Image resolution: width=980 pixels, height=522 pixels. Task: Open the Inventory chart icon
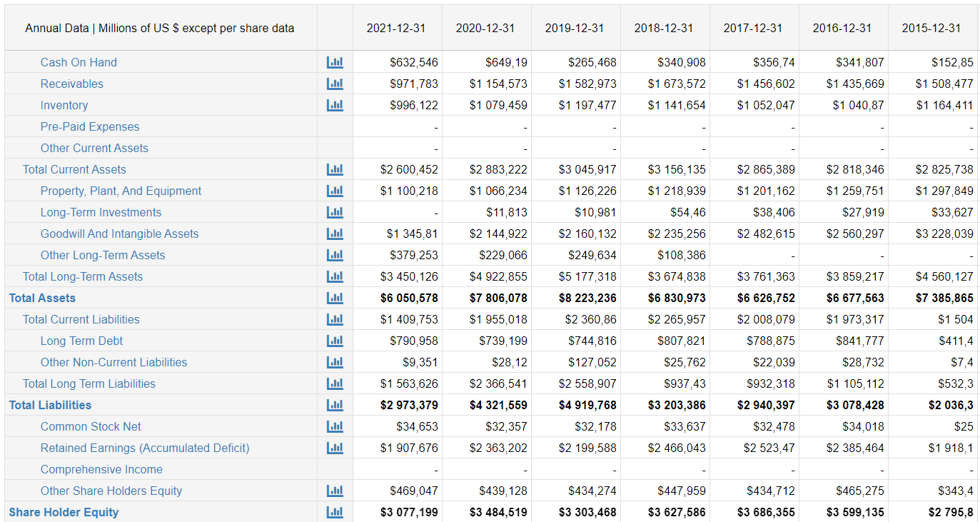pos(335,105)
